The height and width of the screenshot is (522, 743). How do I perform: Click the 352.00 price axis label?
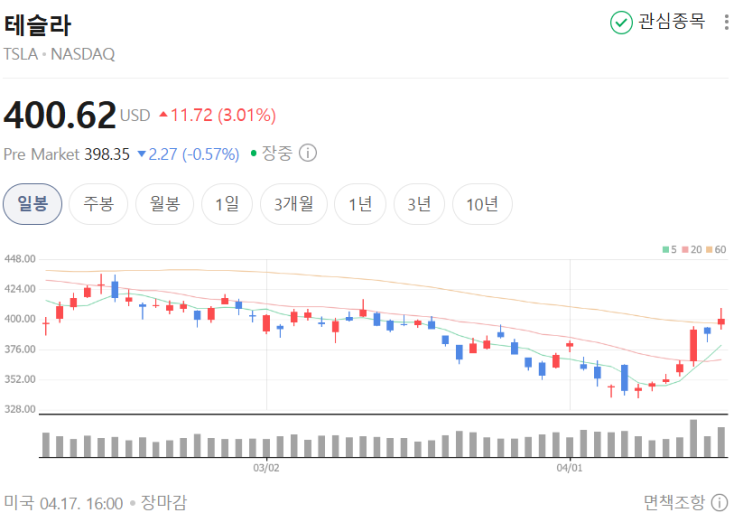click(x=20, y=379)
